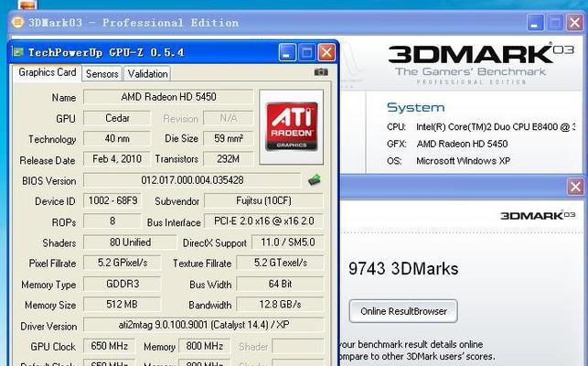Click the GPU field showing Cedar

click(x=117, y=118)
